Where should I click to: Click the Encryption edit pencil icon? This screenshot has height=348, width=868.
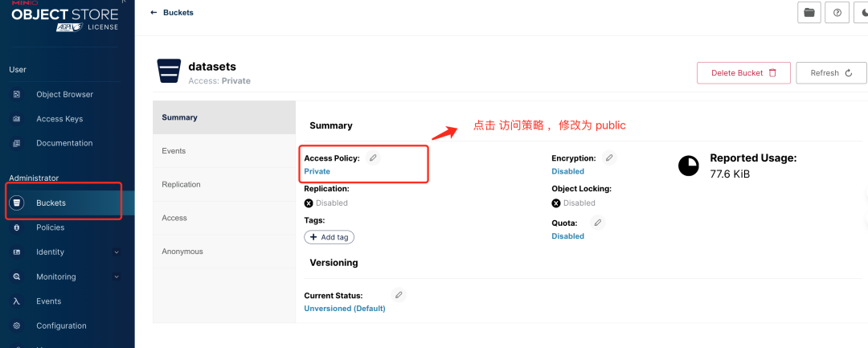[x=609, y=158]
